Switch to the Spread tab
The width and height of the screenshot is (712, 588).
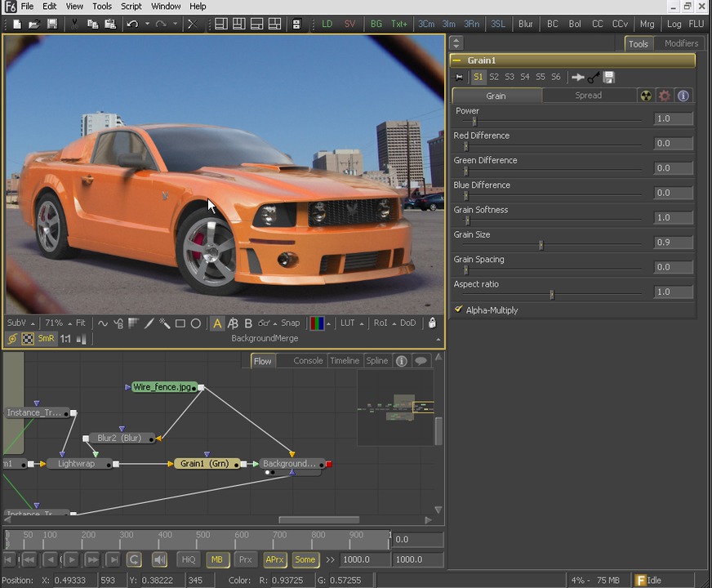tap(588, 96)
